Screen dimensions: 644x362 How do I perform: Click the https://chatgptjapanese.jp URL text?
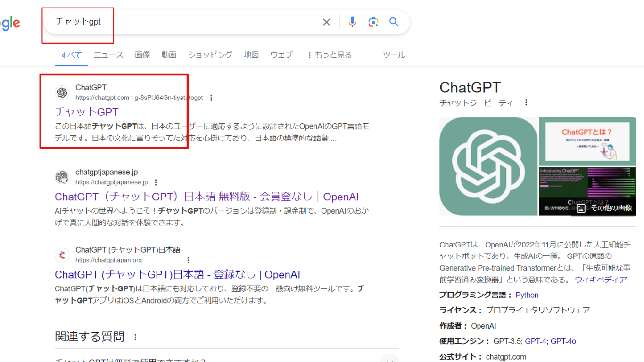point(111,182)
